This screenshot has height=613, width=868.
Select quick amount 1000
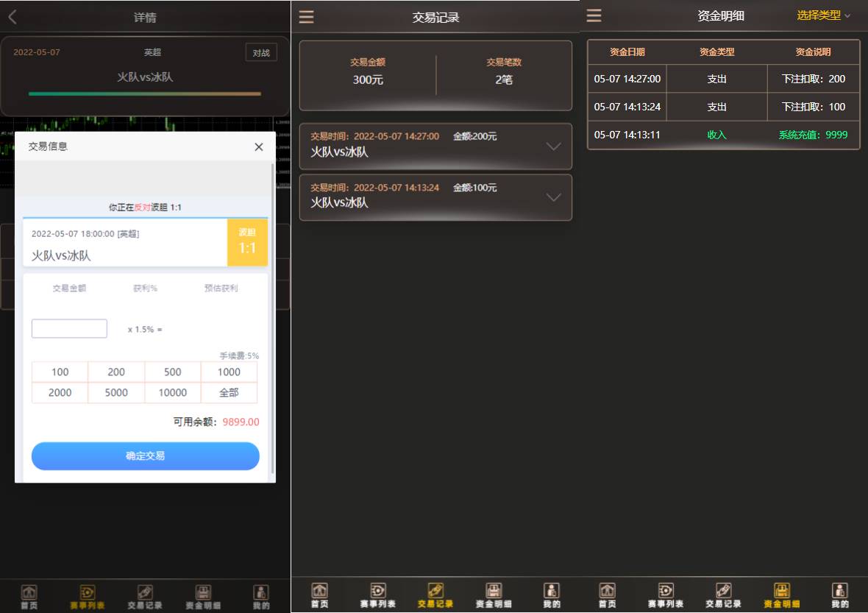(230, 372)
